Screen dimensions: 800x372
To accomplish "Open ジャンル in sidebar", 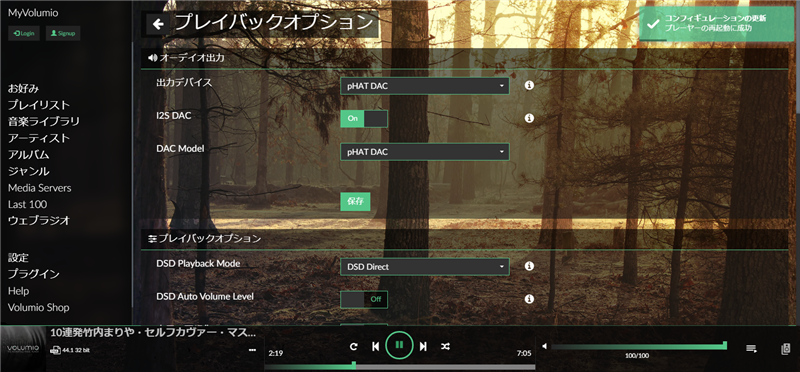I will point(29,171).
